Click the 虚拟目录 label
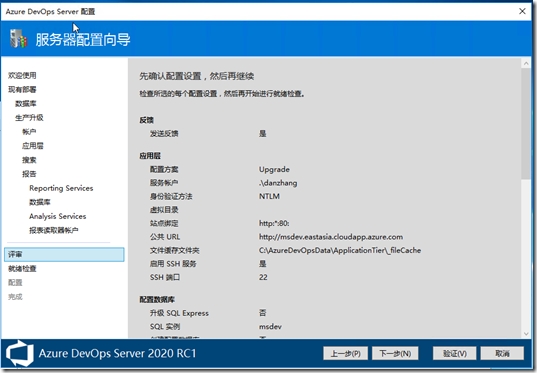The height and width of the screenshot is (373, 537). (x=164, y=210)
